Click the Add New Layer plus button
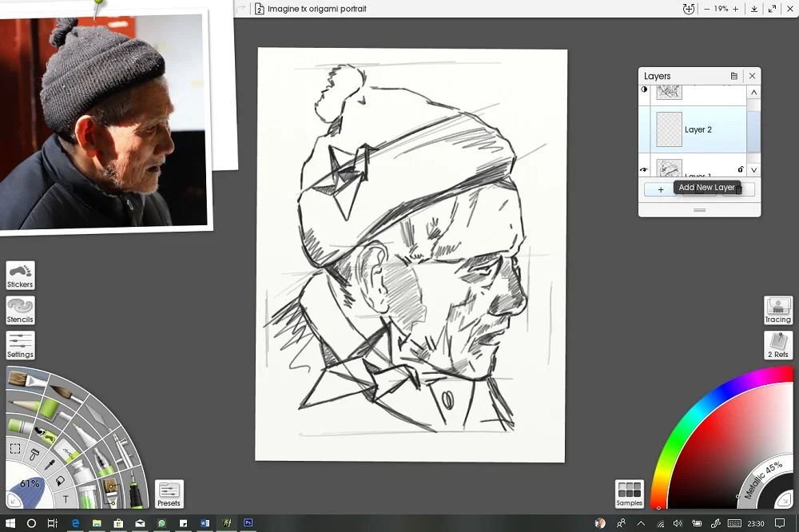This screenshot has height=532, width=799. click(661, 189)
